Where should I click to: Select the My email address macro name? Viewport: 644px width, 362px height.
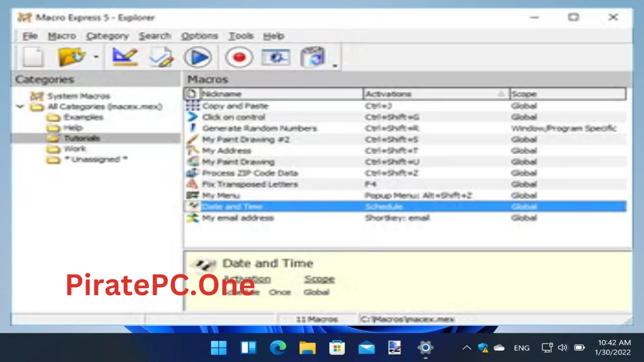coord(237,218)
